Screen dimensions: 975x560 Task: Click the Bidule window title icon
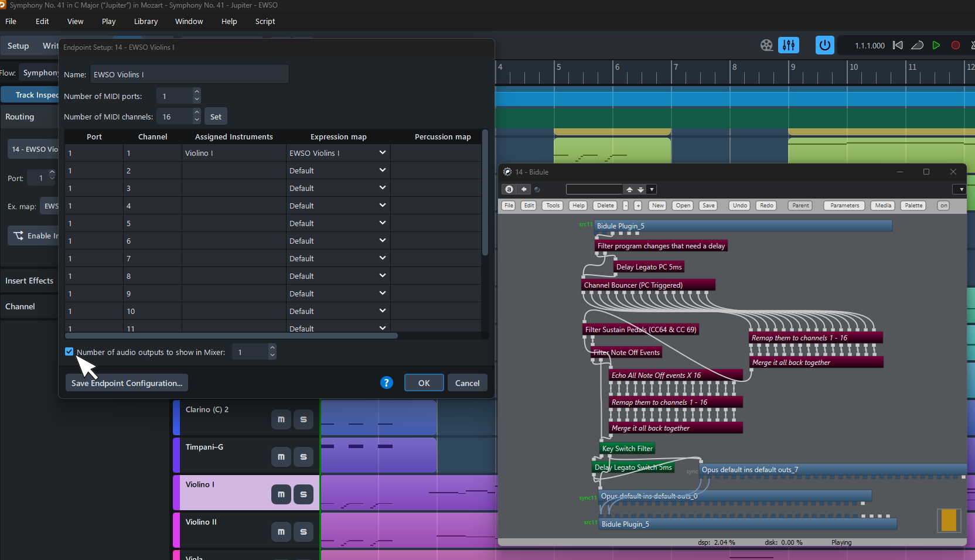507,172
